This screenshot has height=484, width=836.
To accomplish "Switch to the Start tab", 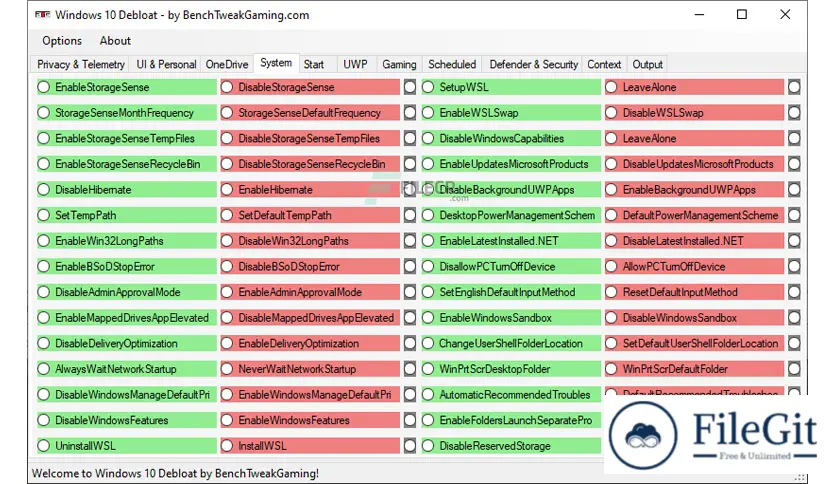I will [314, 64].
